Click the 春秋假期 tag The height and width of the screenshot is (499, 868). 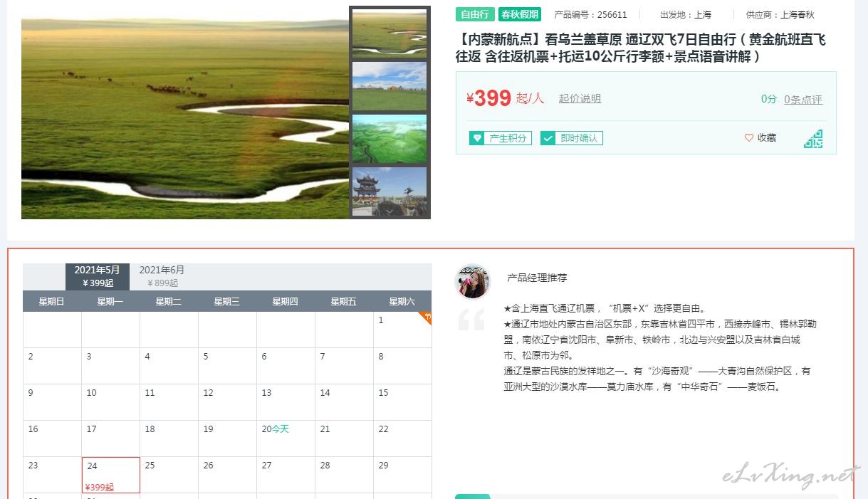520,14
